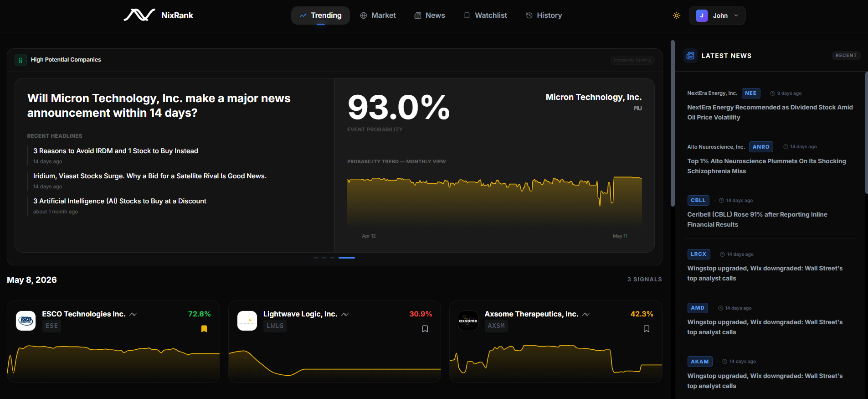Click the RECENT filter badge
This screenshot has width=868, height=399.
point(846,56)
